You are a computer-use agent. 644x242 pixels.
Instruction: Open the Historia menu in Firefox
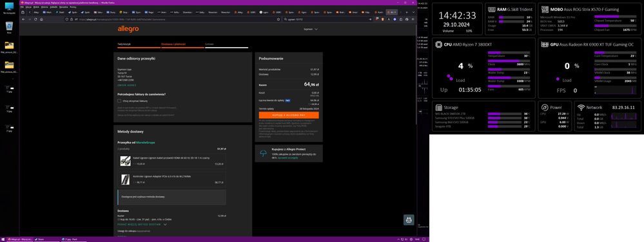(44, 7)
